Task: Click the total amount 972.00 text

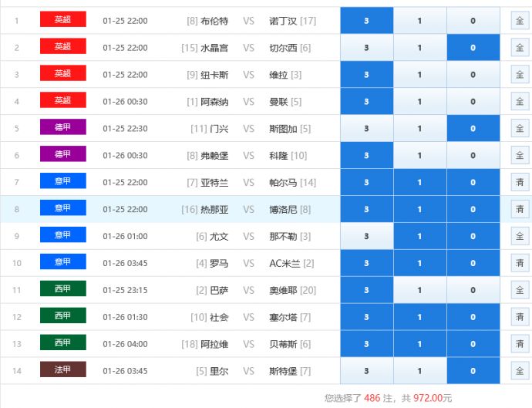Action: [x=432, y=398]
